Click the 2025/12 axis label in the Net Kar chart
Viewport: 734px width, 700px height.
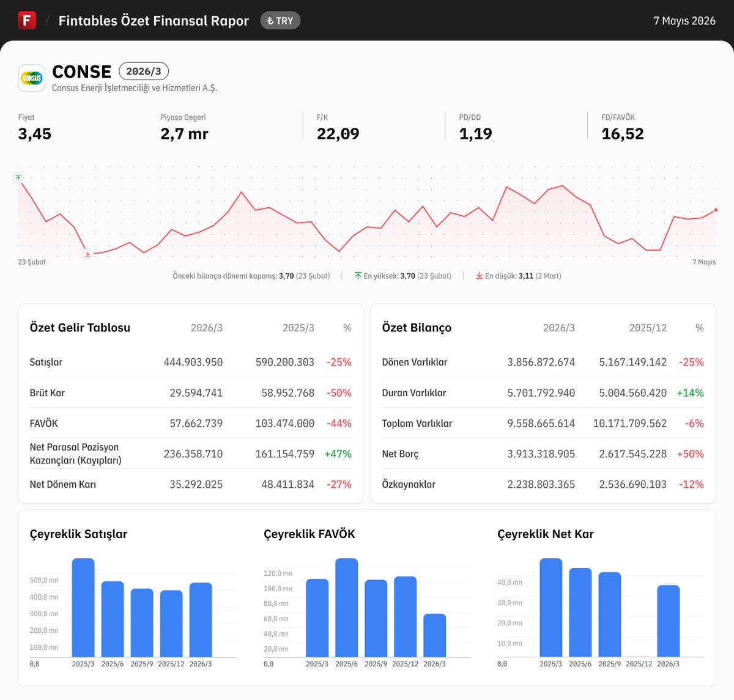[x=639, y=664]
